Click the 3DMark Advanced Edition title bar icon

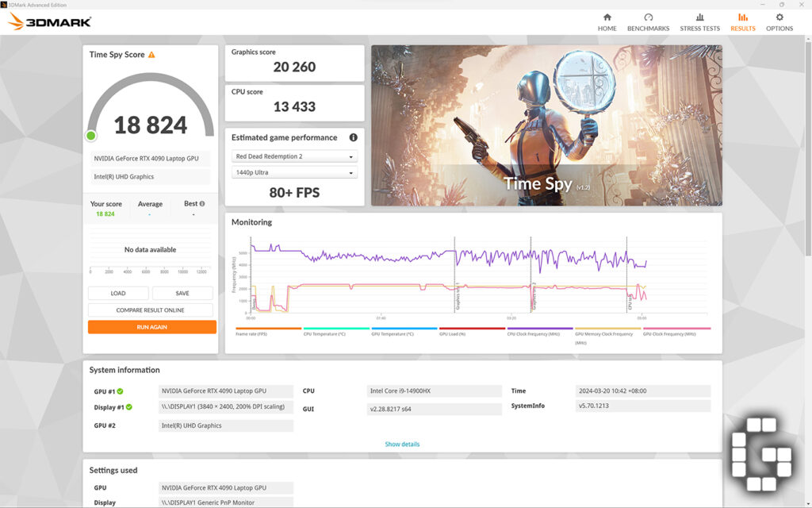tap(4, 5)
